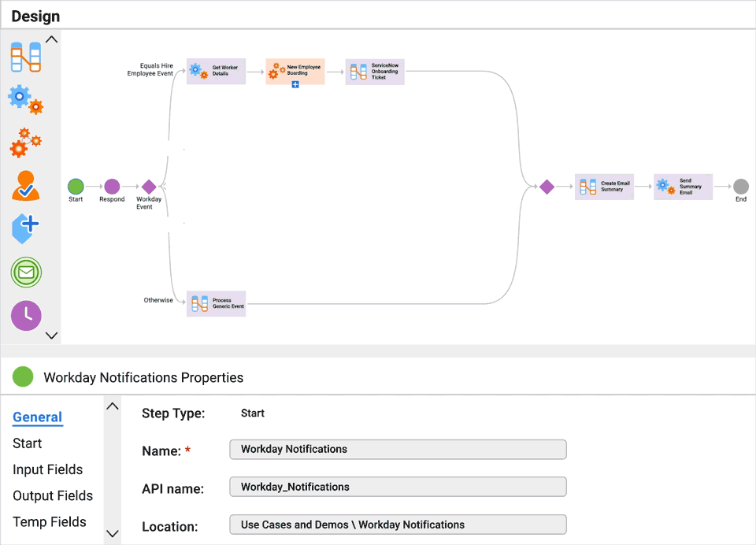Switch to the Input Fields tab

point(48,469)
